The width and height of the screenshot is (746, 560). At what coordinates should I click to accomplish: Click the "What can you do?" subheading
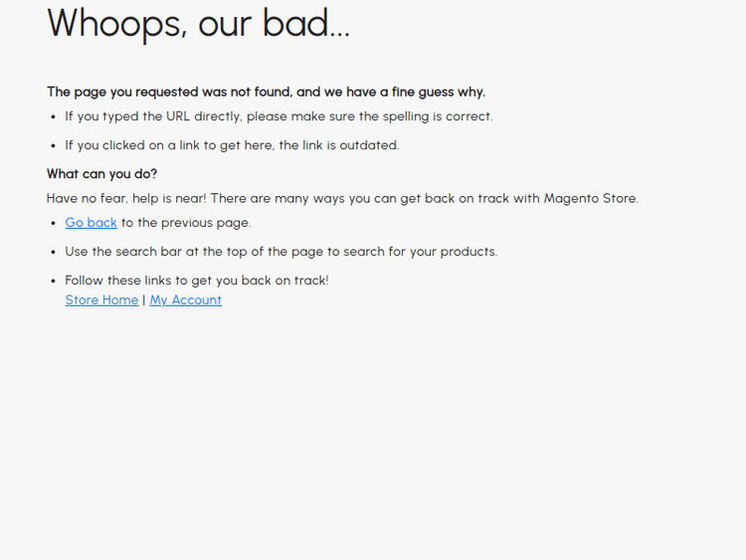click(101, 174)
